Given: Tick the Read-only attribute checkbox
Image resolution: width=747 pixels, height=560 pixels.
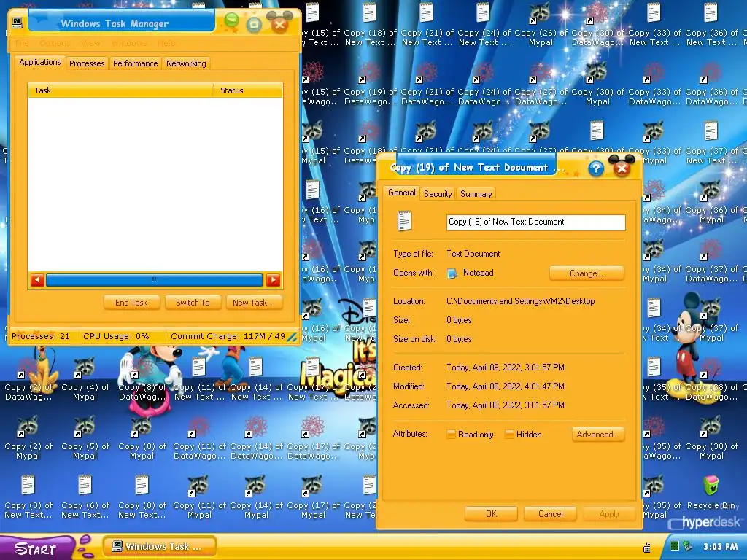Looking at the screenshot, I should click(x=451, y=435).
